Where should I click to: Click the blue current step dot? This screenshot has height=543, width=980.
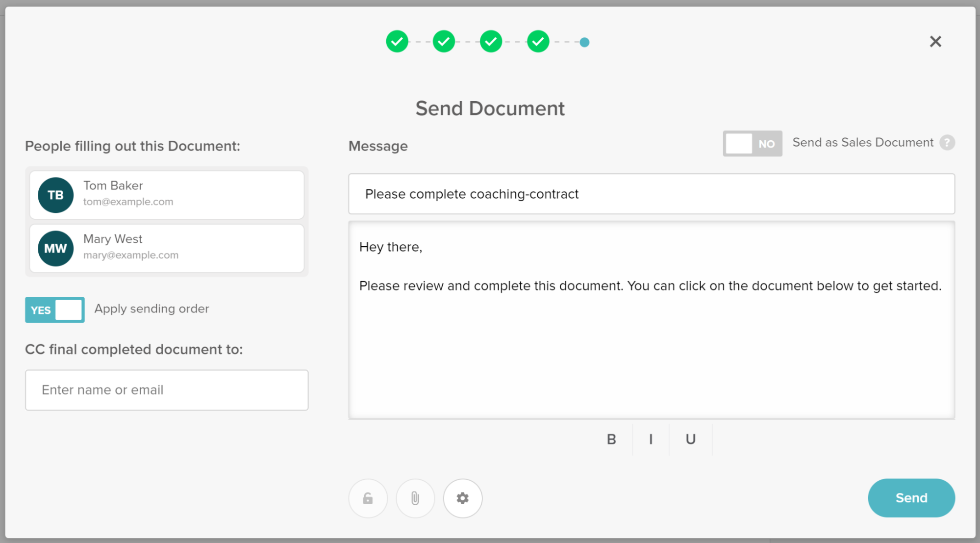tap(584, 42)
